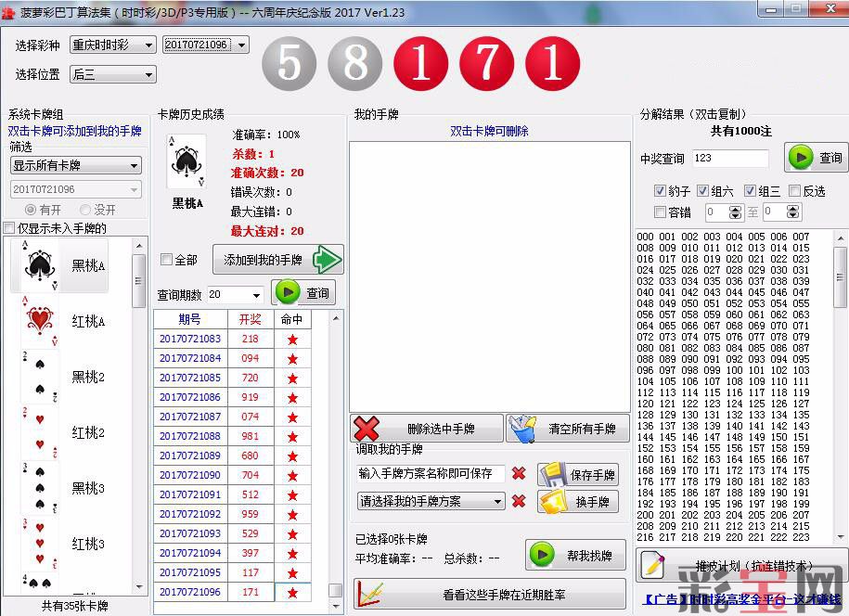Click the 中奖查询 input field
This screenshot has width=849, height=616.
(729, 159)
